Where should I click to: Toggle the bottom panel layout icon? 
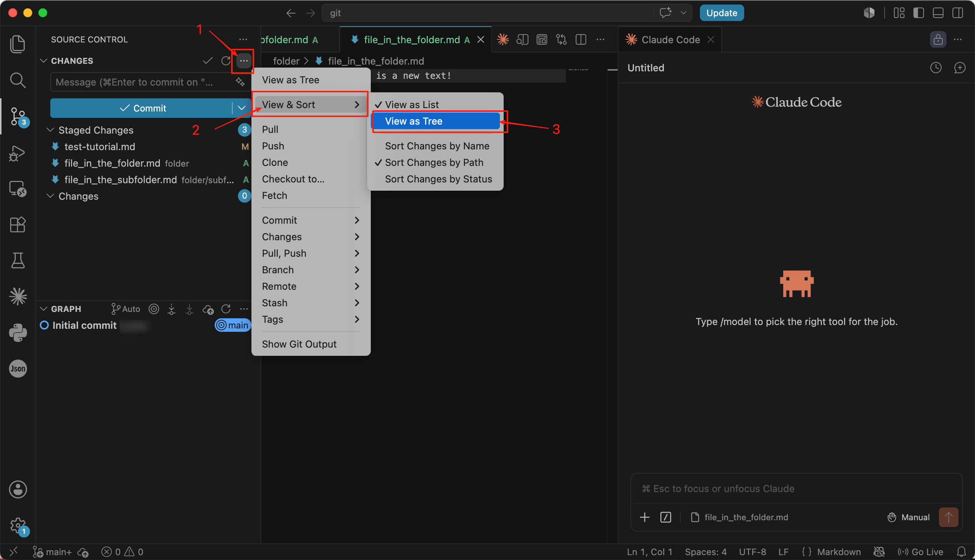pos(938,13)
